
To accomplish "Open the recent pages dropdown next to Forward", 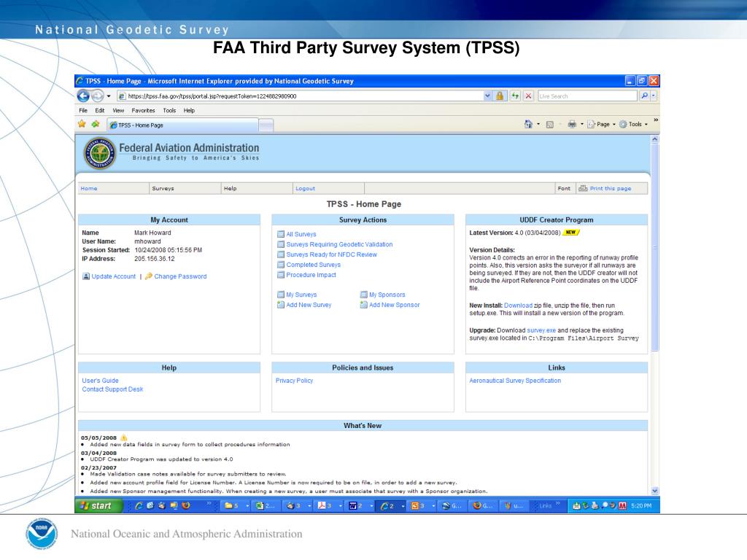I will [109, 96].
